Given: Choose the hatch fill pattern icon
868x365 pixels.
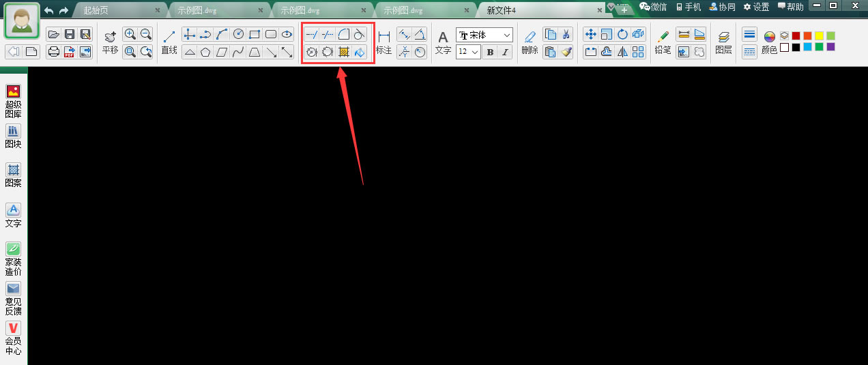Looking at the screenshot, I should click(x=344, y=52).
